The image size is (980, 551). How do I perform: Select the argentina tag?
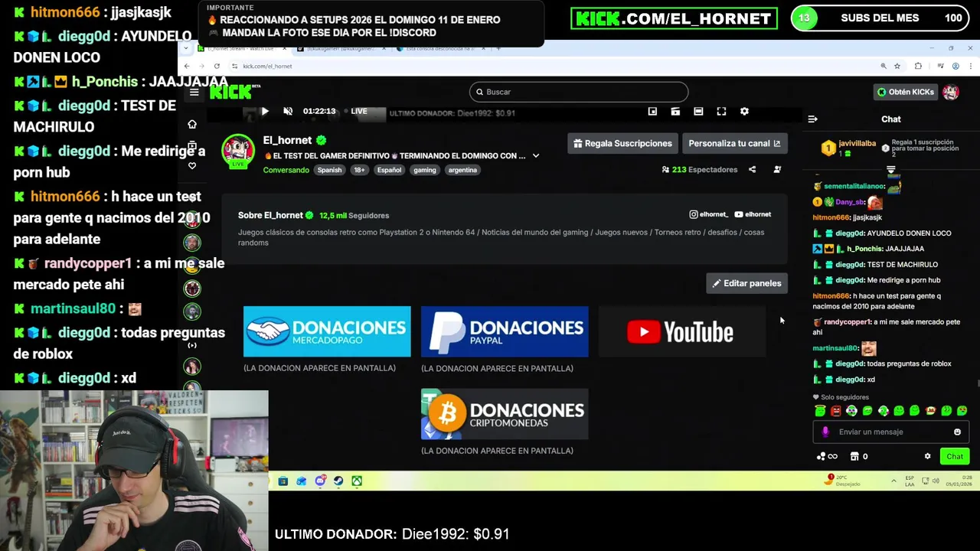[x=462, y=170]
